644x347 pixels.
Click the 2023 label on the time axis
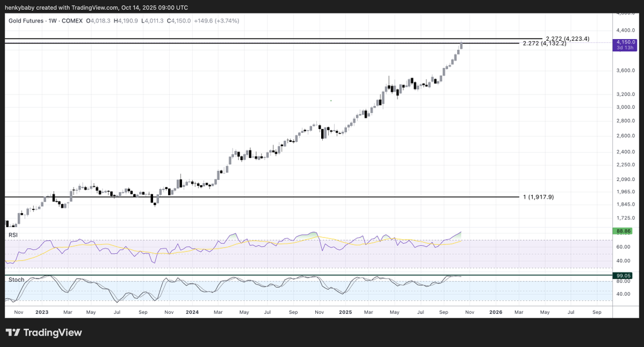[x=42, y=312]
